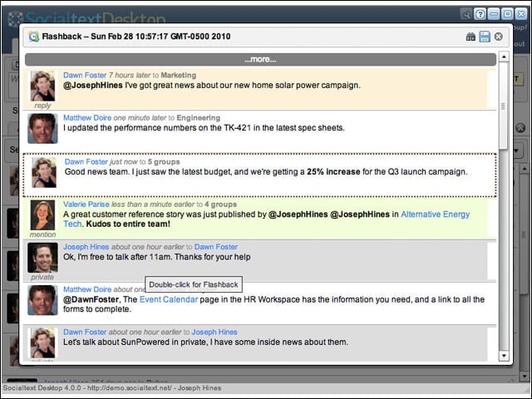Click the TK-421 spec sheets message text
This screenshot has height=399, width=532.
pos(204,128)
